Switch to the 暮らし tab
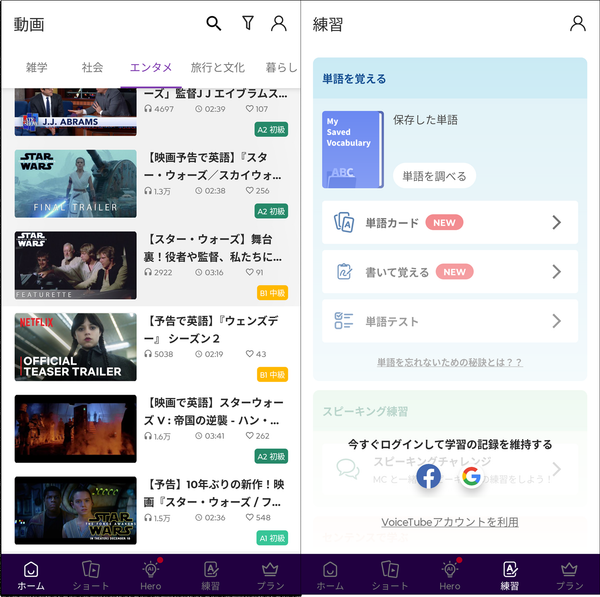This screenshot has width=600, height=597. pos(282,67)
